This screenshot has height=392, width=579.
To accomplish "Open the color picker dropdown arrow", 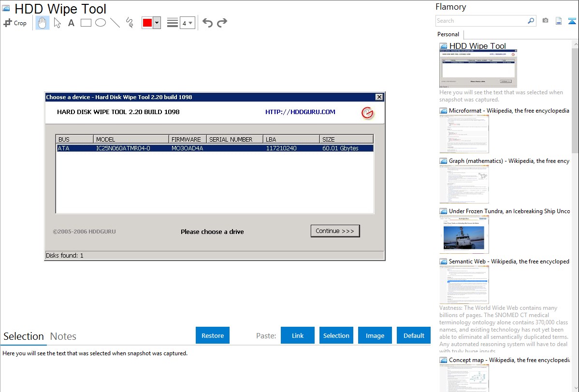I will point(157,23).
